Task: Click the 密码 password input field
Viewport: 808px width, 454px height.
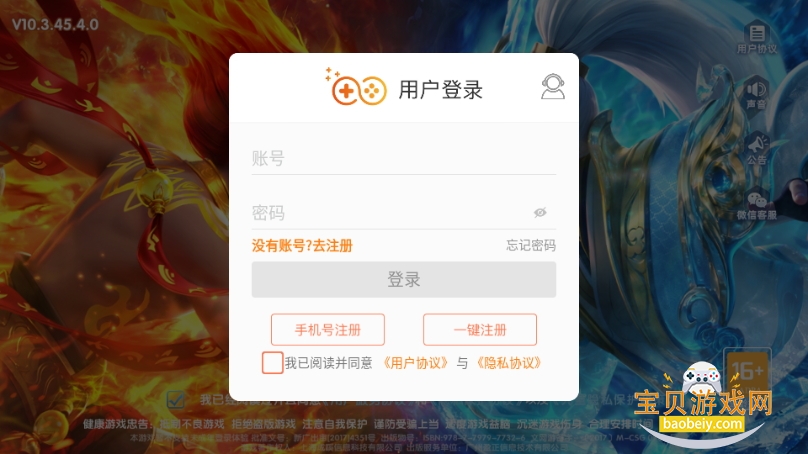Action: [x=403, y=212]
